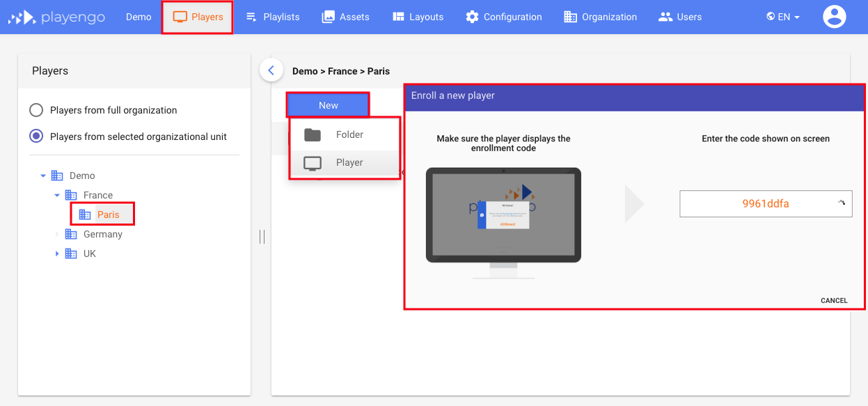Screen dimensions: 868x406
Task: Click the Layouts grid icon
Action: point(398,17)
